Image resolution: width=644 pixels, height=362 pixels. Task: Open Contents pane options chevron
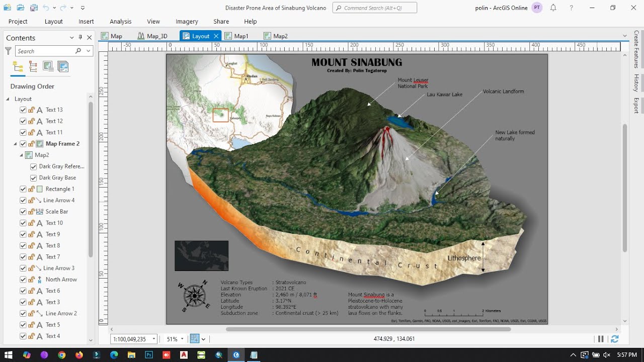coord(72,38)
